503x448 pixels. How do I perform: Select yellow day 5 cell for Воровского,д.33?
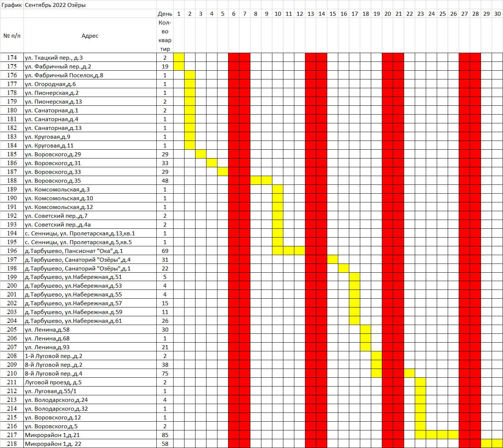(x=223, y=172)
